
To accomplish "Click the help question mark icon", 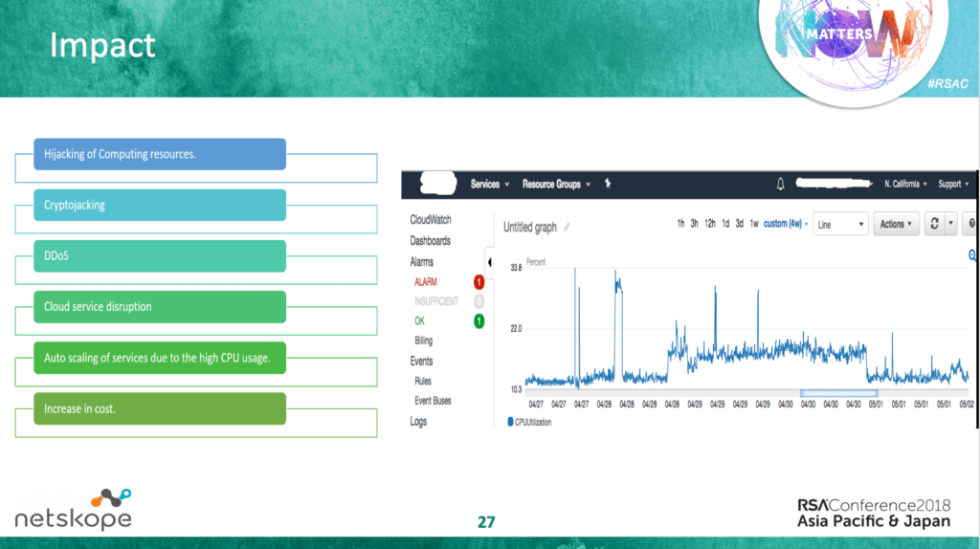I will pos(971,224).
